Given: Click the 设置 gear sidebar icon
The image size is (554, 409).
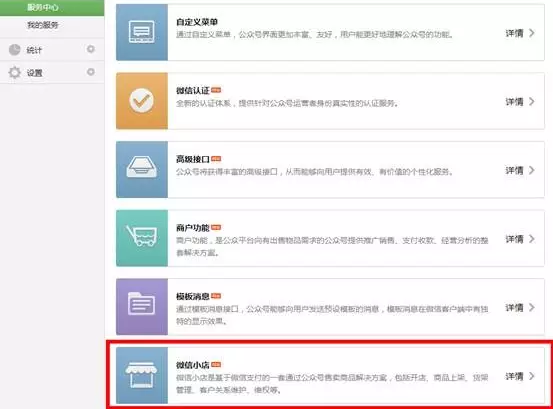Looking at the screenshot, I should click(x=14, y=72).
